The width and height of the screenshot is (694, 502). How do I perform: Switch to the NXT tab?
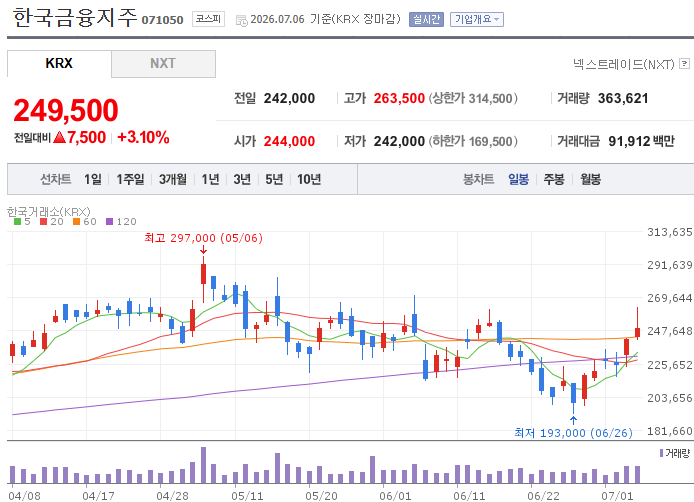click(x=163, y=63)
